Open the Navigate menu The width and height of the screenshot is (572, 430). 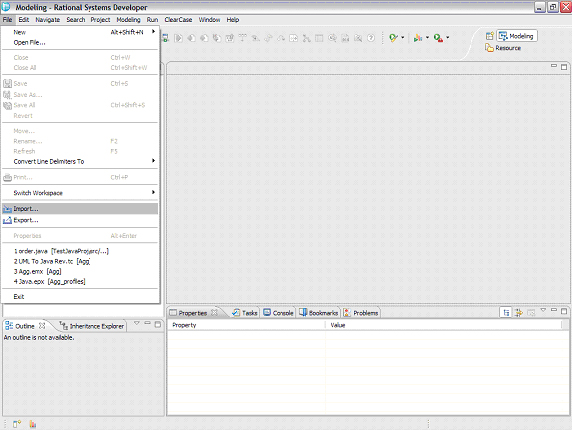tap(48, 20)
